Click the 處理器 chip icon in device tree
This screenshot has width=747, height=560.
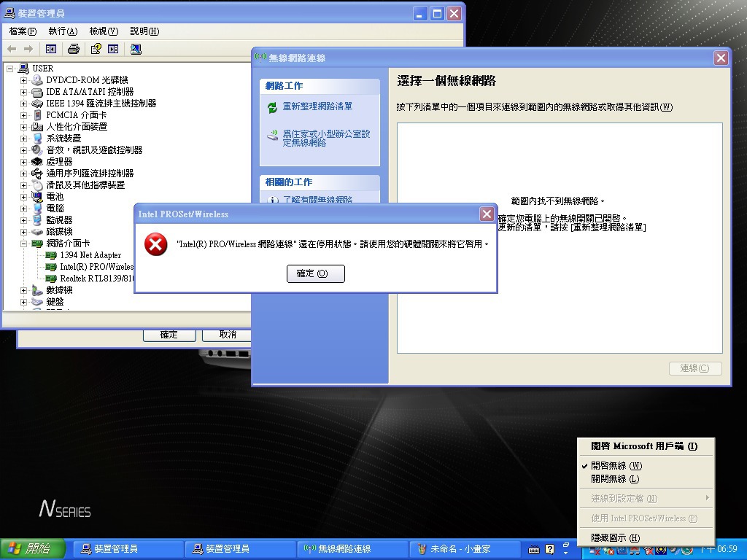37,162
